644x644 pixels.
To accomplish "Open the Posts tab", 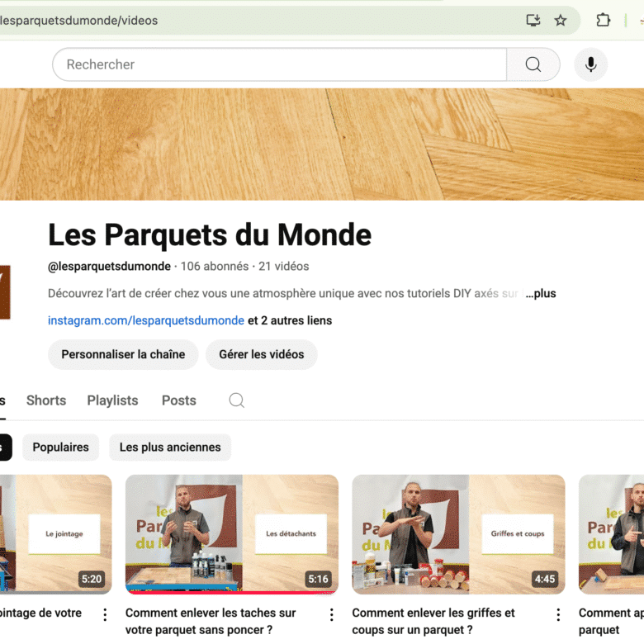I will click(178, 400).
